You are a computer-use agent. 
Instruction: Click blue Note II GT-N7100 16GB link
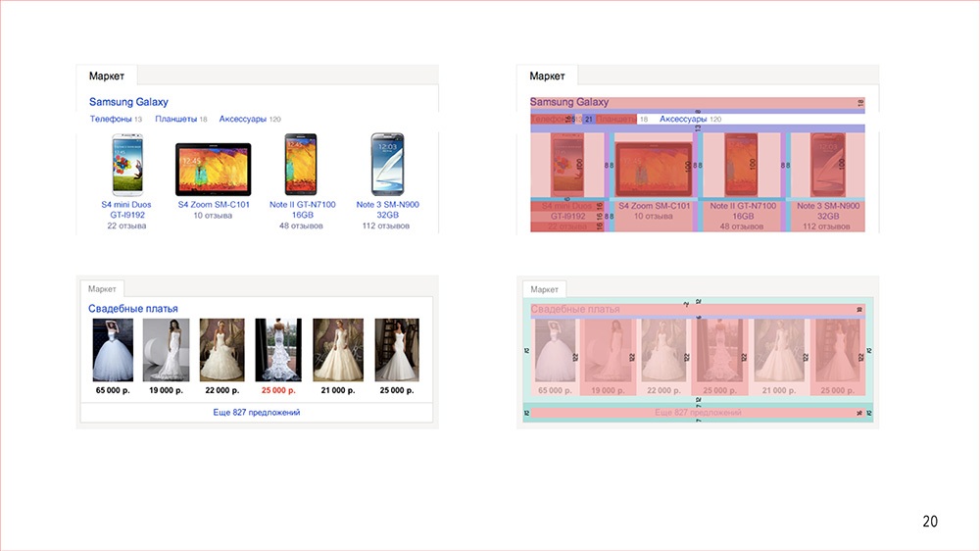point(303,210)
